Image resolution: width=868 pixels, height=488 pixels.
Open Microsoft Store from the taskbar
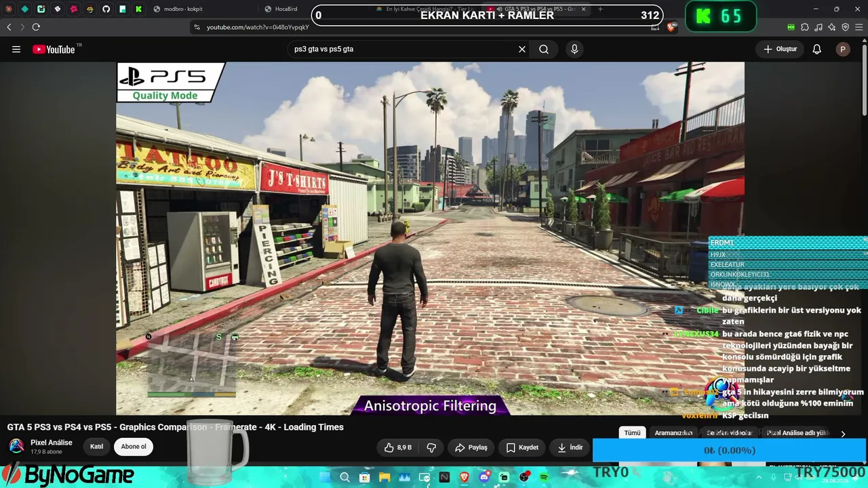point(364,477)
